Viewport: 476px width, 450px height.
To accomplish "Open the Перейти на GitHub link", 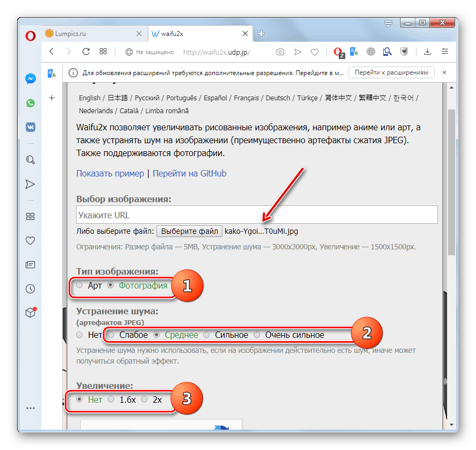I will (x=189, y=173).
